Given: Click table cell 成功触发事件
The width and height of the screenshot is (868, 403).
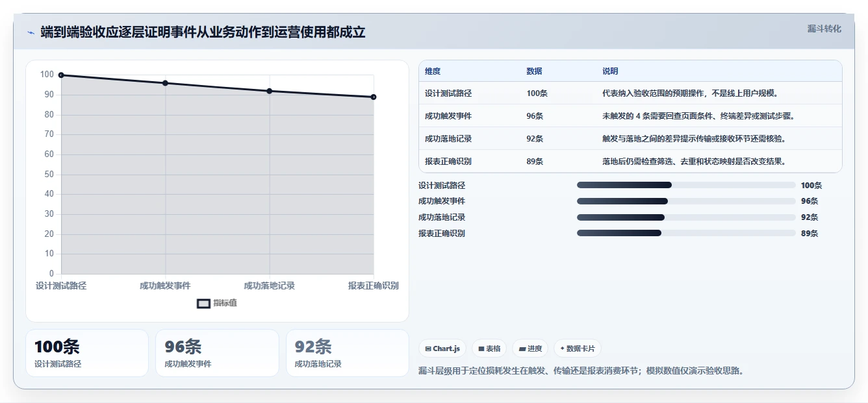Looking at the screenshot, I should pos(448,116).
